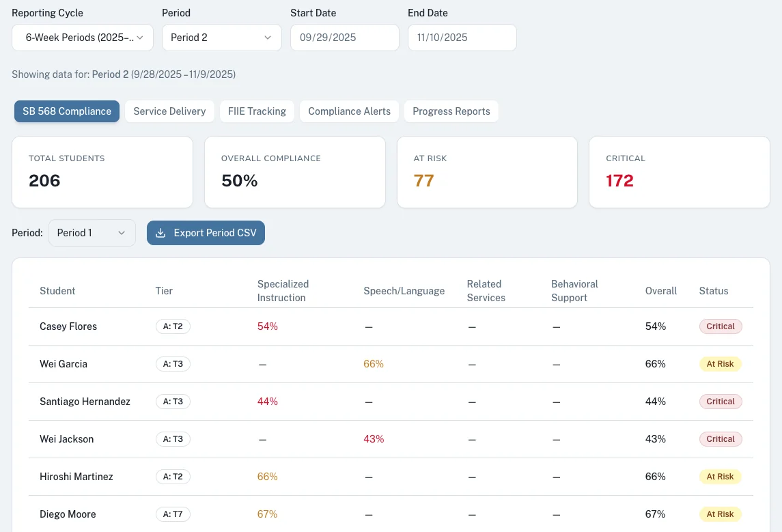Switch to the Service Delivery tab

pos(169,111)
